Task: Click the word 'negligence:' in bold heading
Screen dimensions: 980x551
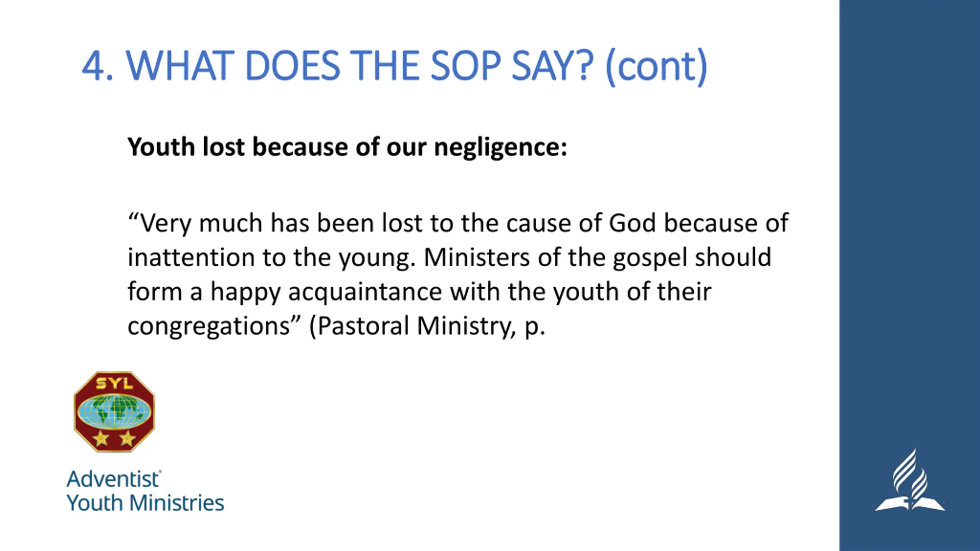Action: [501, 148]
